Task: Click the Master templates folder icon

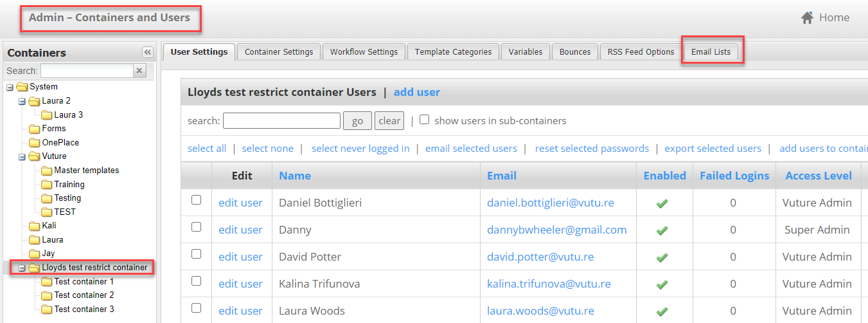Action: [46, 171]
